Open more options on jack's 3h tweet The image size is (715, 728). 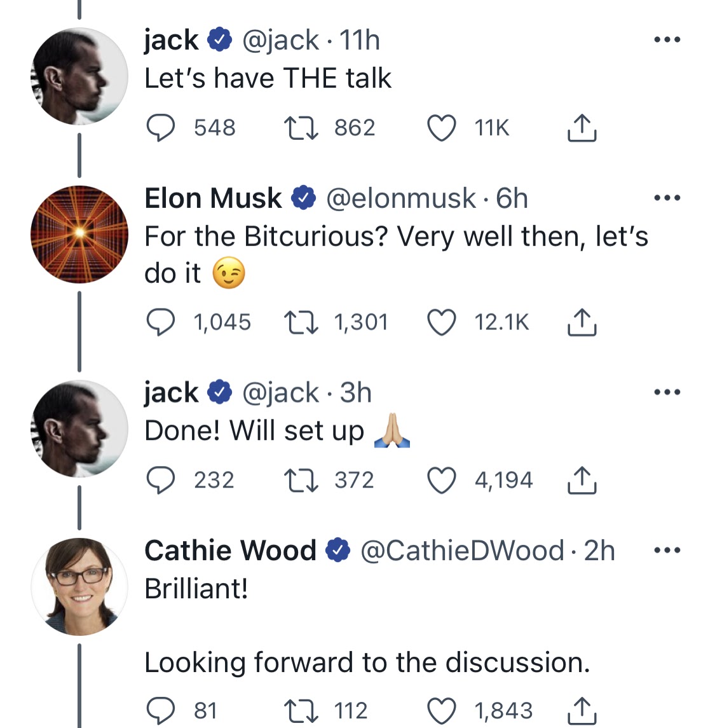(667, 392)
